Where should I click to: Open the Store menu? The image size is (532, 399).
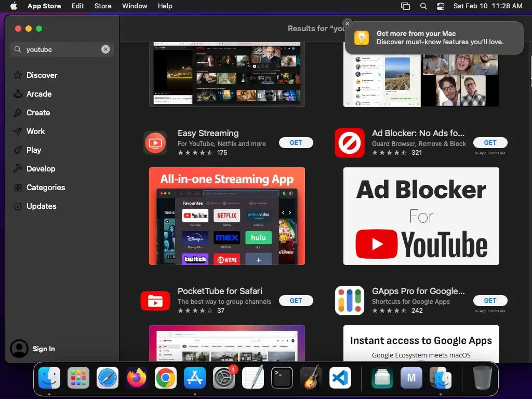pyautogui.click(x=103, y=6)
